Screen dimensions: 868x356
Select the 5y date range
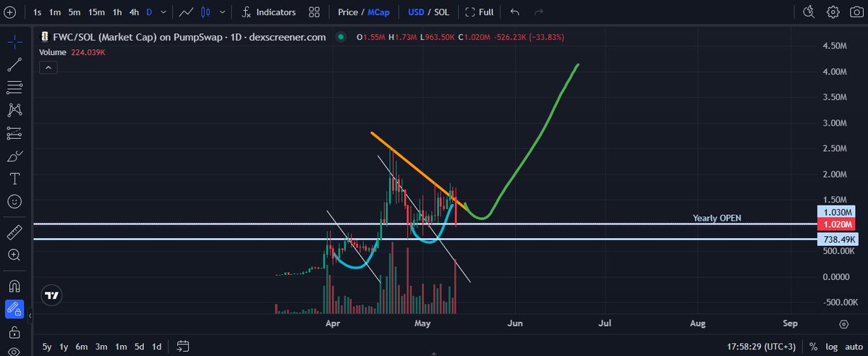(x=47, y=346)
